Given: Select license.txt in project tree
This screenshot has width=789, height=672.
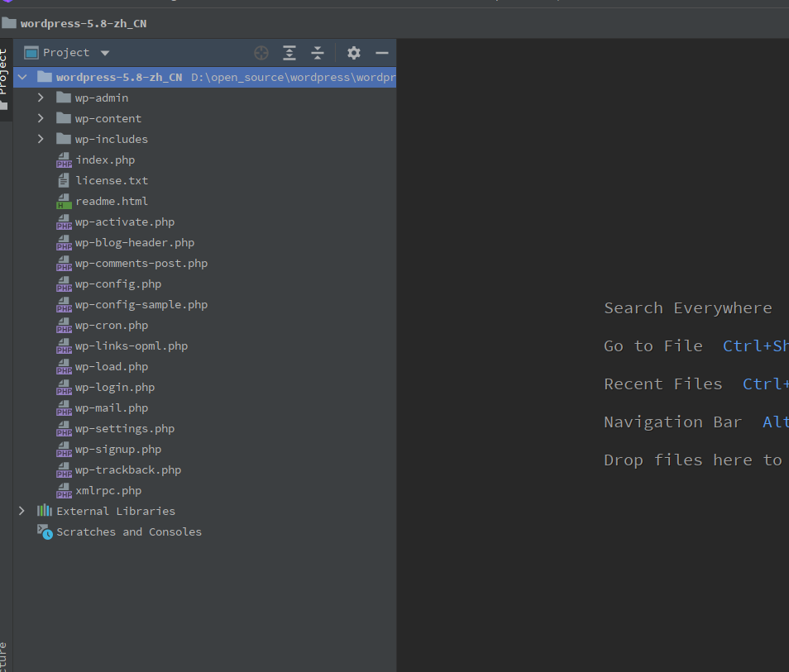Looking at the screenshot, I should pos(112,181).
